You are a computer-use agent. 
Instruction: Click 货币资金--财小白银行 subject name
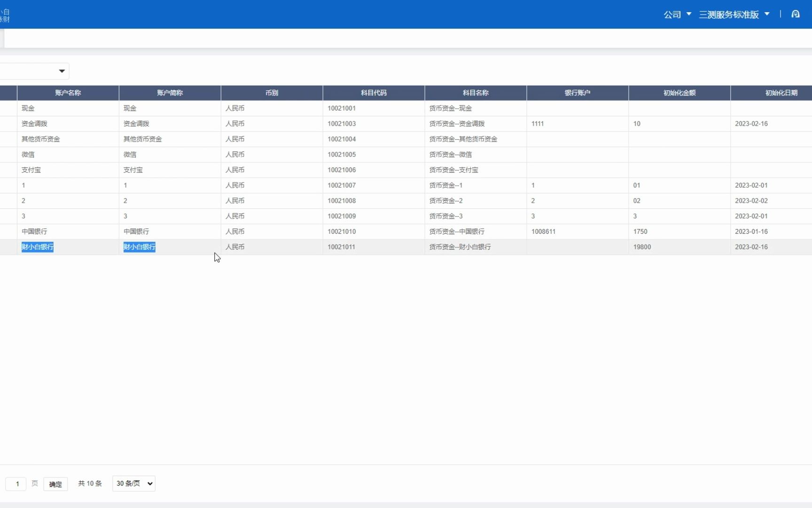click(460, 247)
